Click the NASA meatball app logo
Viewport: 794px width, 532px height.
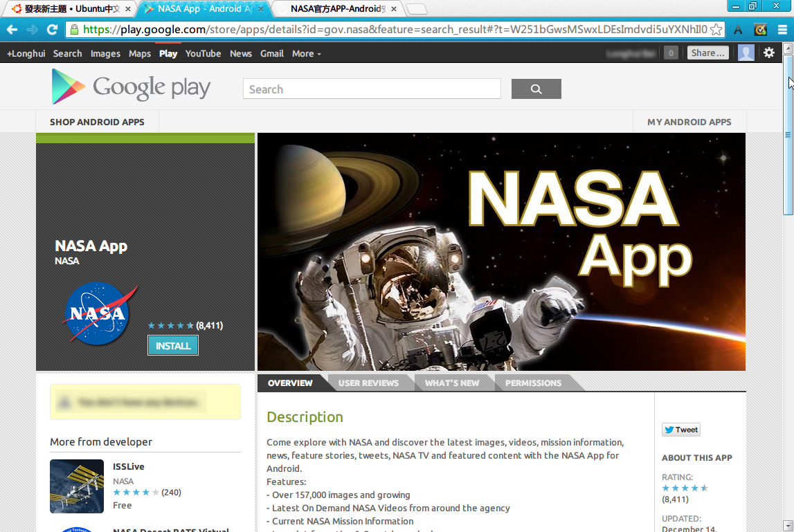pyautogui.click(x=100, y=313)
